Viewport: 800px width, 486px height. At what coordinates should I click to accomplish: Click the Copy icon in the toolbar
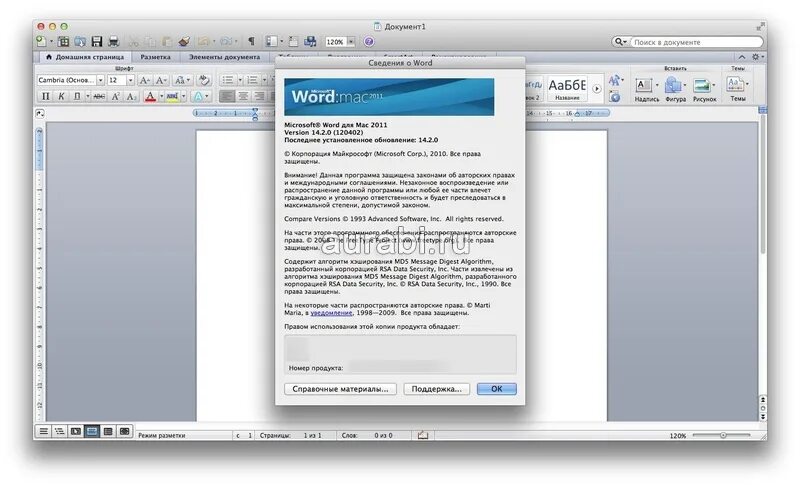click(x=150, y=41)
